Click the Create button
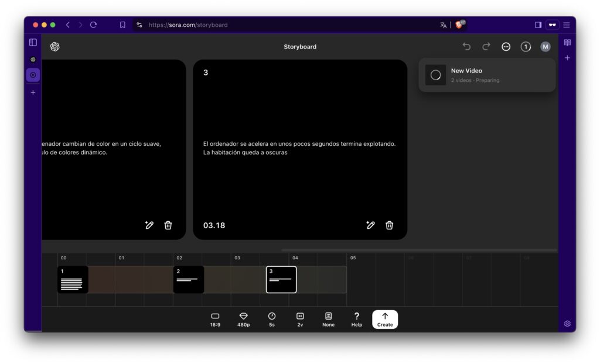This screenshot has width=600, height=364. click(x=385, y=320)
